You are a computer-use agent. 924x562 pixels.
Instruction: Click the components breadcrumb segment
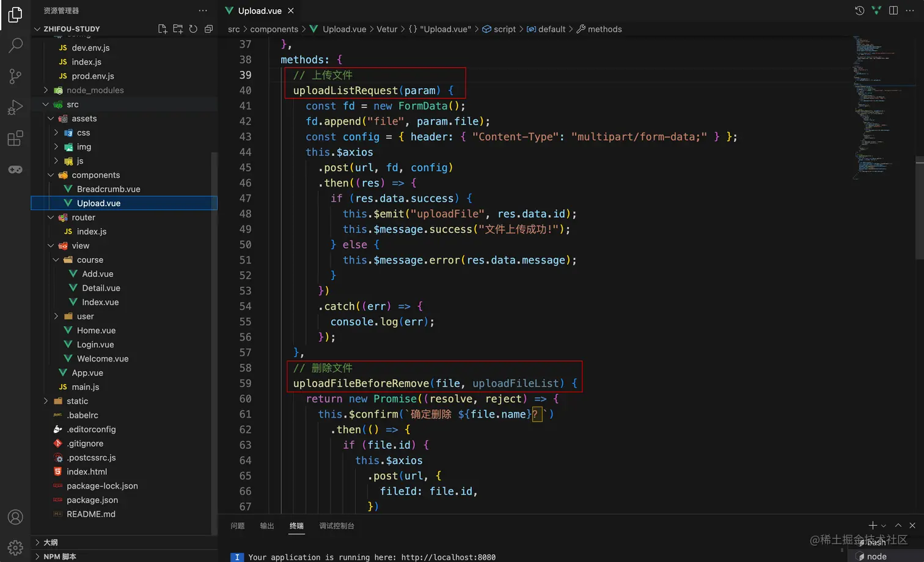tap(274, 29)
